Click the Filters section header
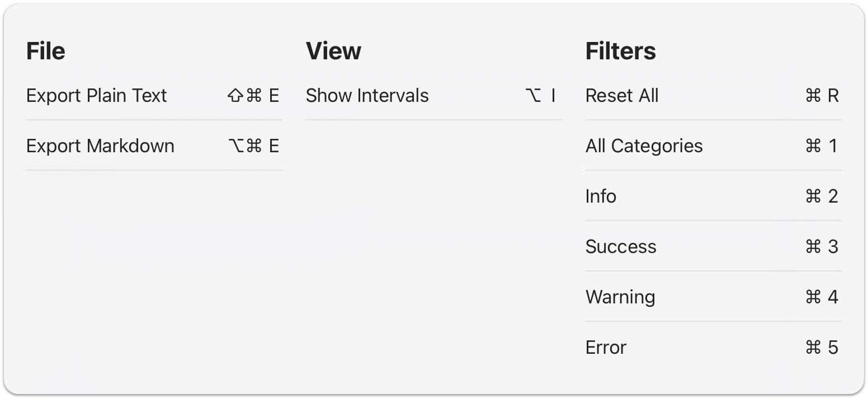 [621, 50]
